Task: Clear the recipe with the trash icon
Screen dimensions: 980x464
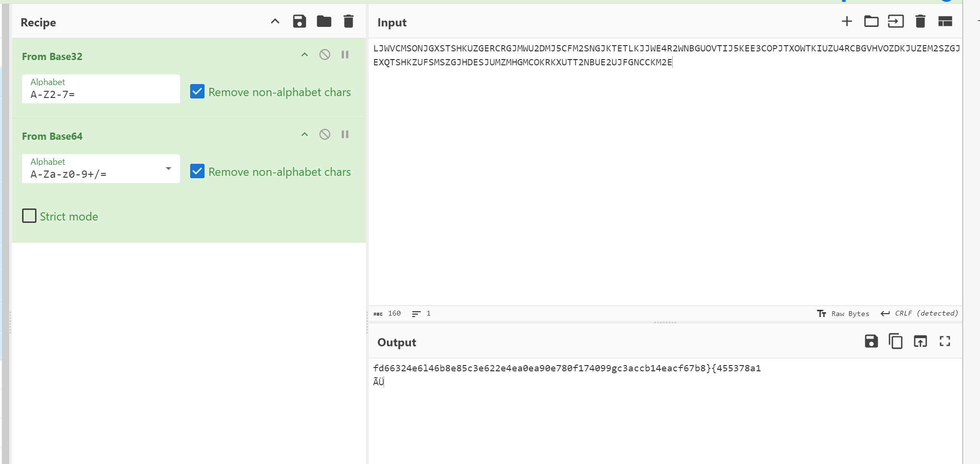Action: click(x=349, y=22)
